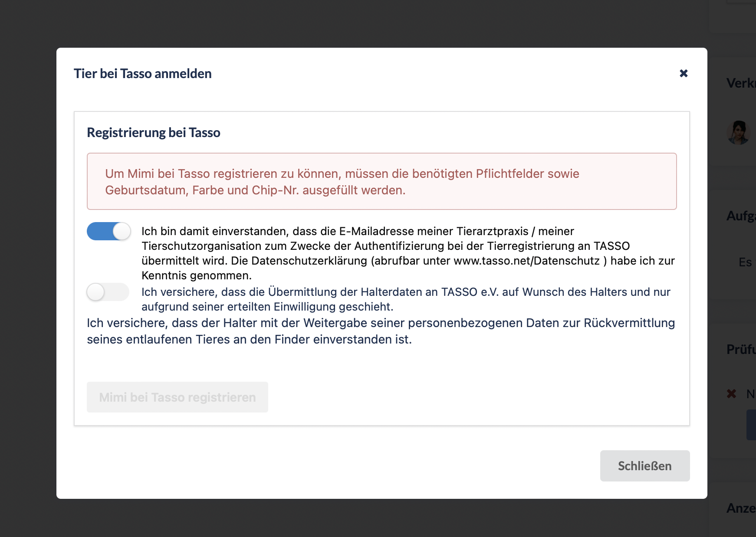Click the Registrierung bei Tasso heading

[154, 132]
